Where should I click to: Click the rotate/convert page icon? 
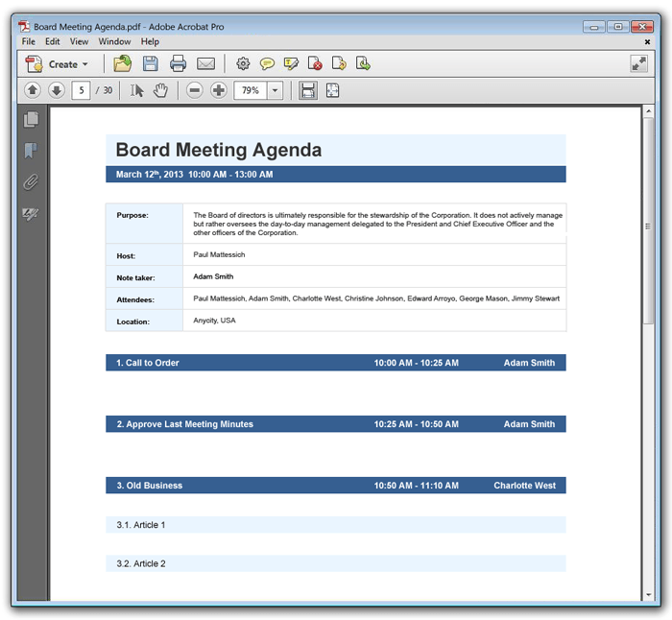click(339, 63)
